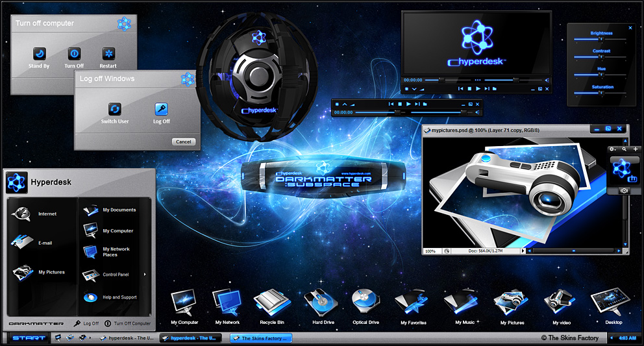644x346 pixels.
Task: Open My Network Places from start menu
Action: point(106,251)
